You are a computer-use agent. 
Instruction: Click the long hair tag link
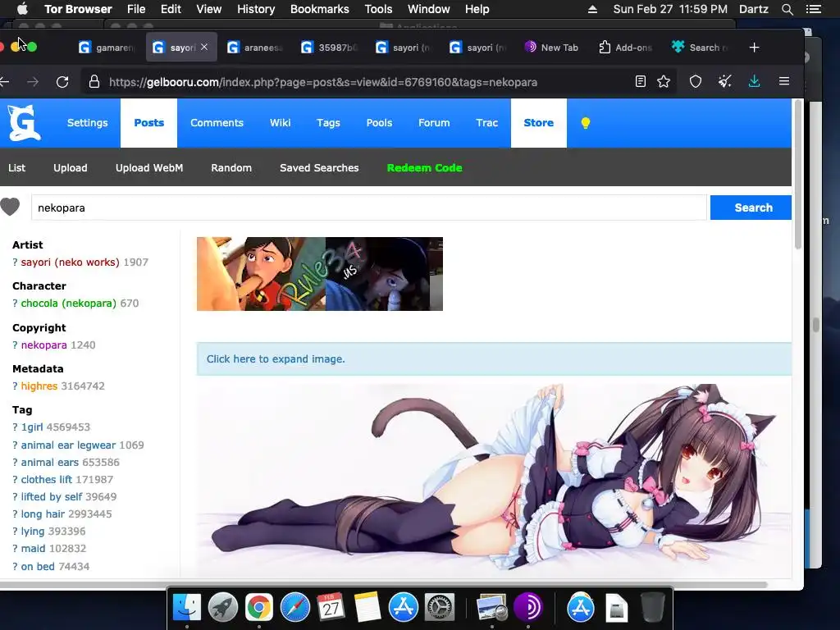(x=43, y=514)
